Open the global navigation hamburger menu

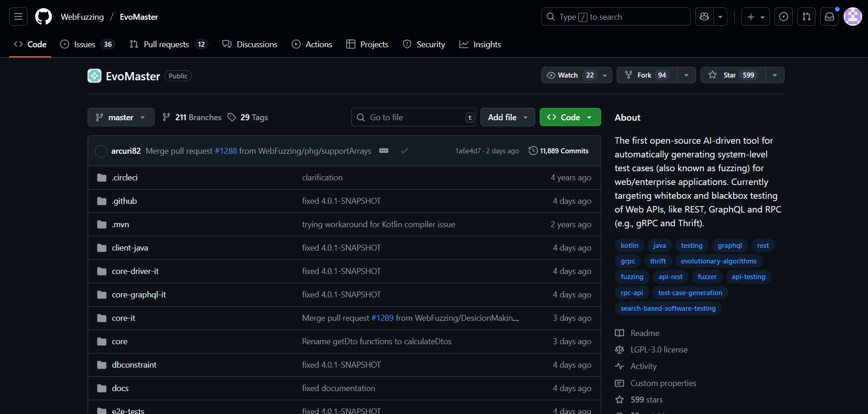point(17,17)
